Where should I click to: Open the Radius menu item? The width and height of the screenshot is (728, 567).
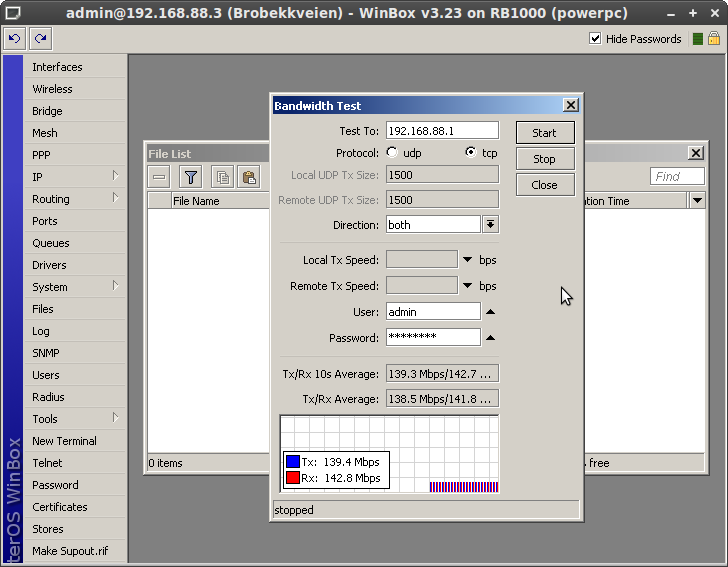coord(74,397)
